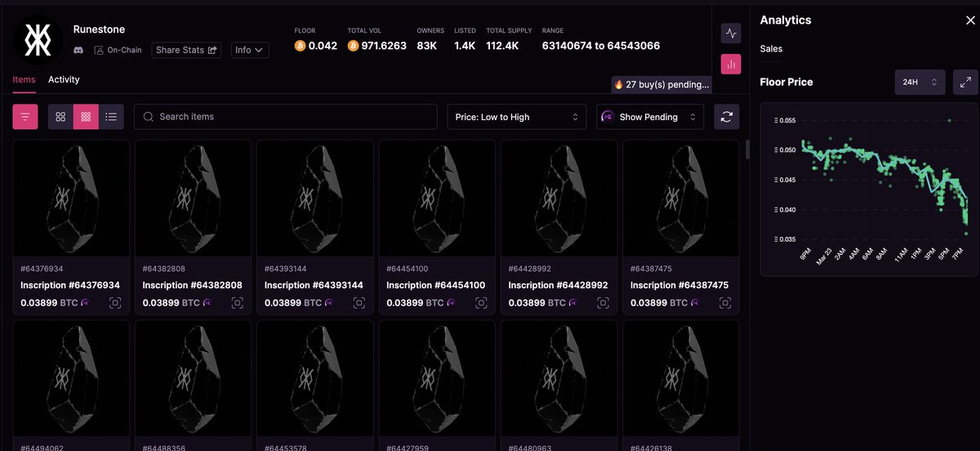Viewport: 980px width, 451px height.
Task: Refresh the items list
Action: 726,117
